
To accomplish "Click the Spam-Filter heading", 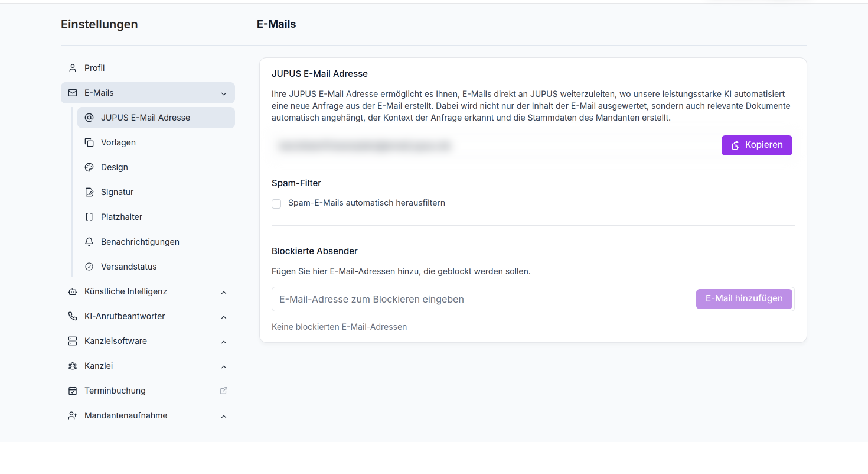I will coord(296,183).
